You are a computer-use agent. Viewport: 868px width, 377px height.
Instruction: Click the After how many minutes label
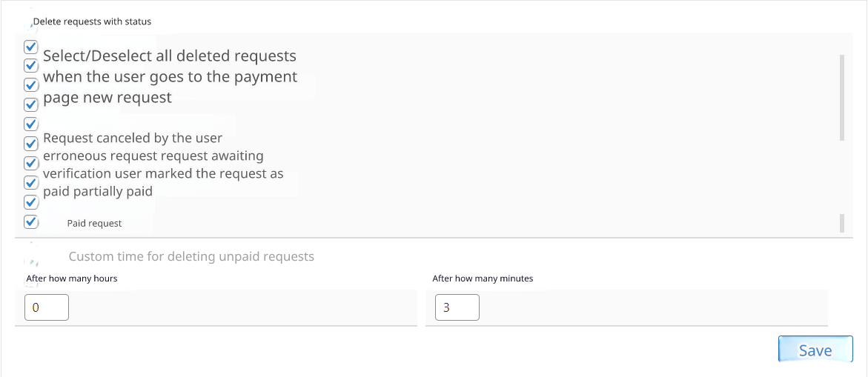483,278
